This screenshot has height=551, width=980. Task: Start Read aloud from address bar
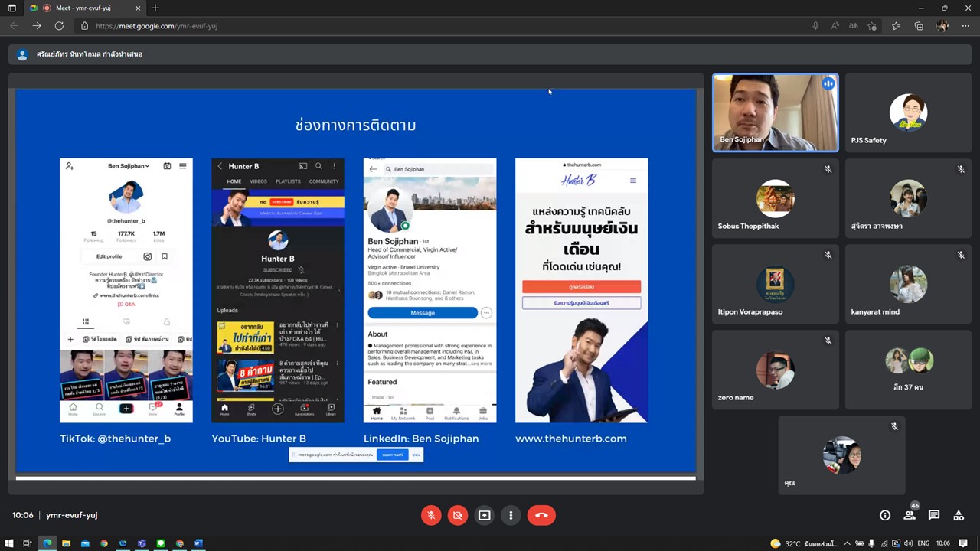835,26
